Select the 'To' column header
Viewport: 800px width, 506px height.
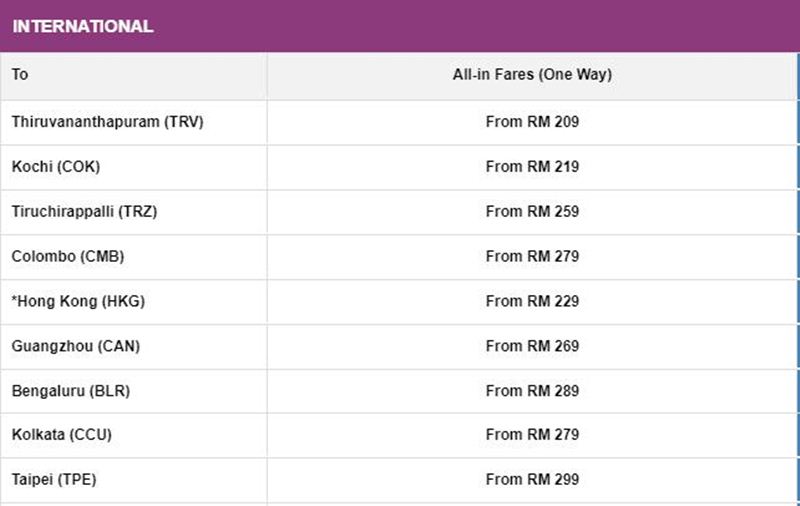click(20, 74)
